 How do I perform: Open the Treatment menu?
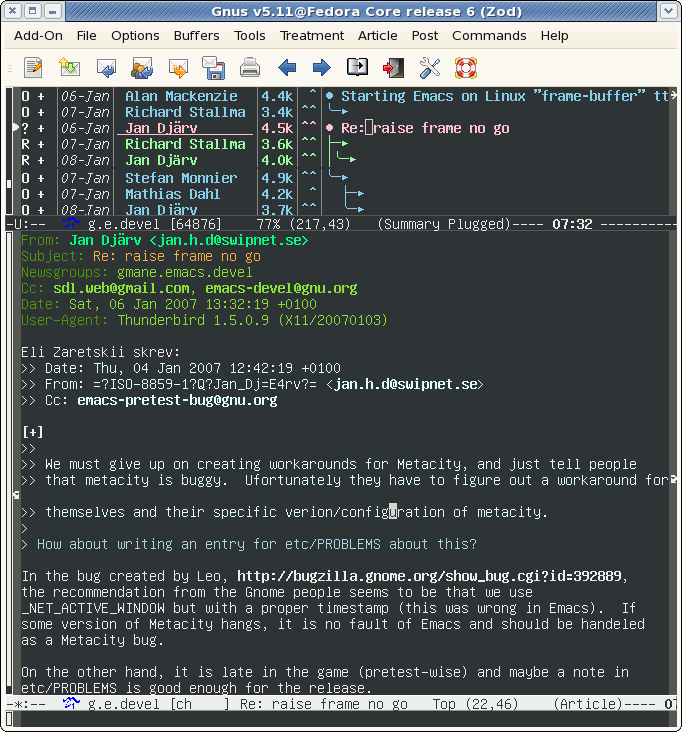[x=311, y=35]
